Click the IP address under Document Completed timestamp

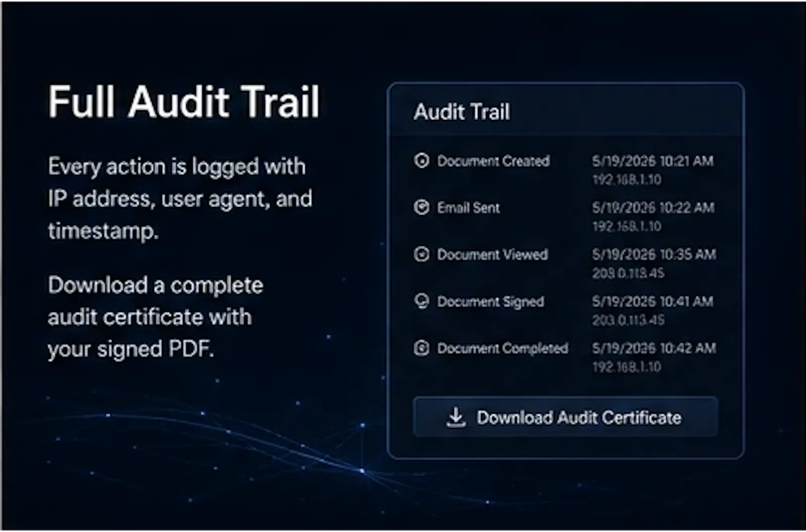coord(627,367)
